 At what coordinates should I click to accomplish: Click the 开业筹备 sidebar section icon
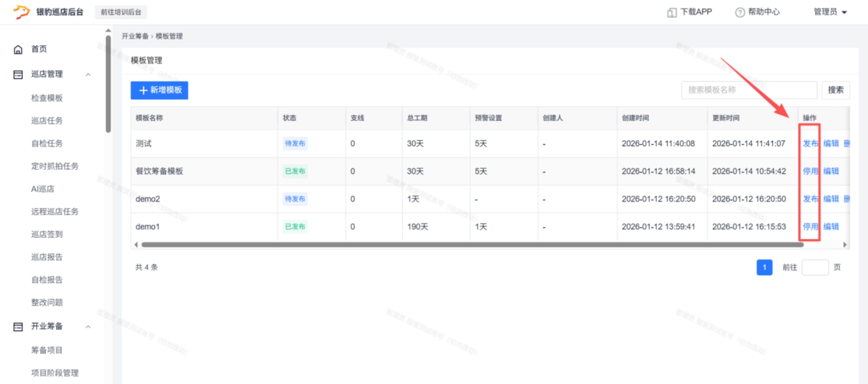18,327
